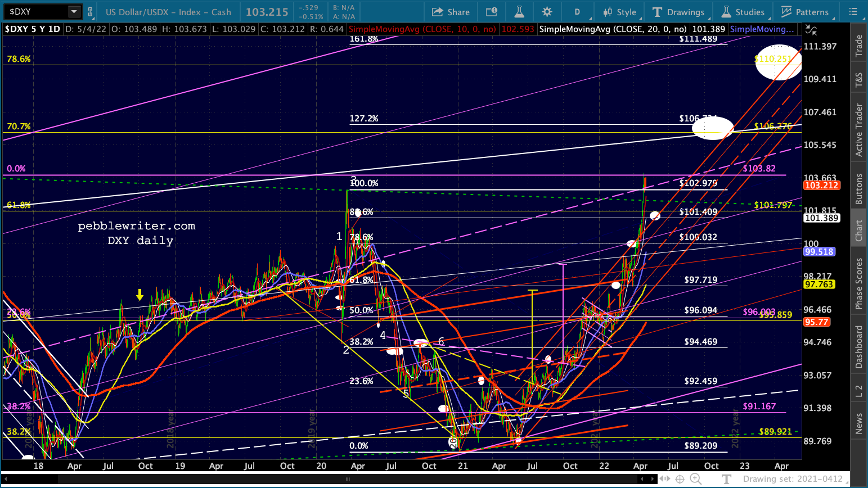The height and width of the screenshot is (488, 868).
Task: Click the flask Edit Studies icon
Action: 519,12
